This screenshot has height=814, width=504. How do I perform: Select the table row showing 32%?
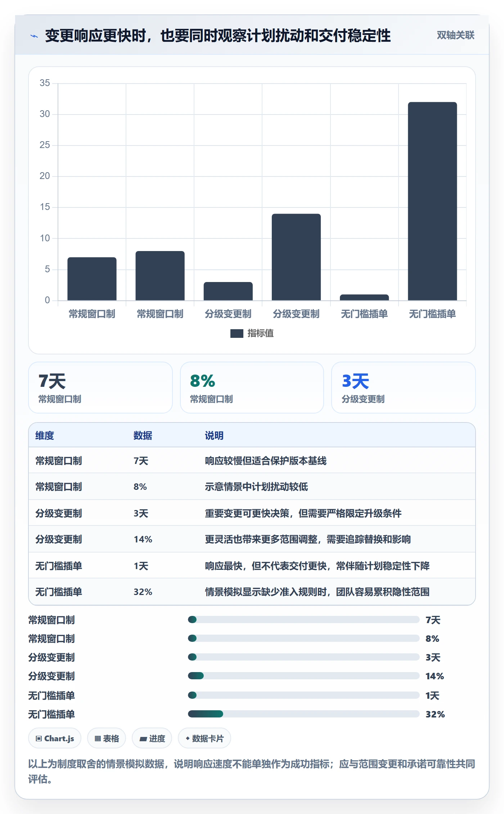pyautogui.click(x=252, y=592)
